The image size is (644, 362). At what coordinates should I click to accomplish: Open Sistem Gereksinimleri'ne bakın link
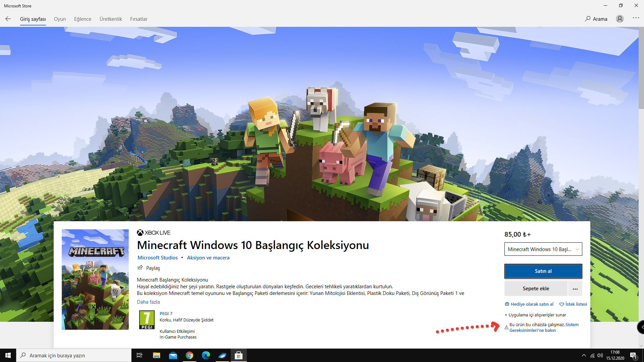click(544, 327)
